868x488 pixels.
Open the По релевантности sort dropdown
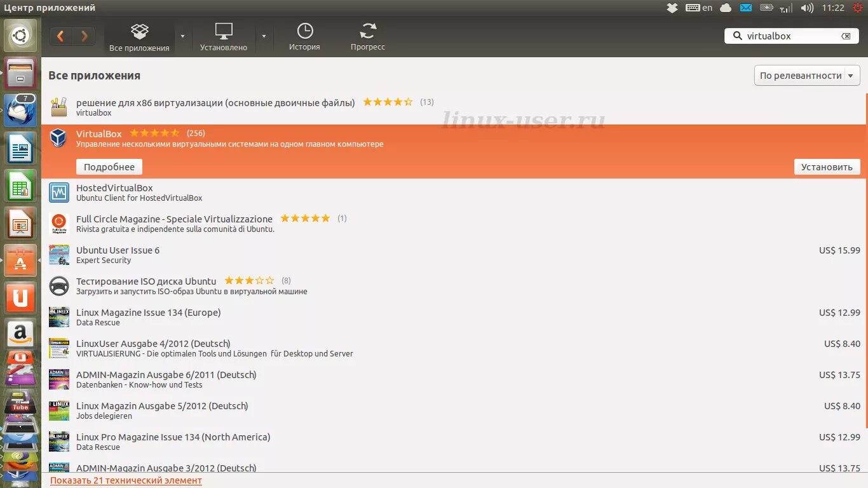[807, 76]
